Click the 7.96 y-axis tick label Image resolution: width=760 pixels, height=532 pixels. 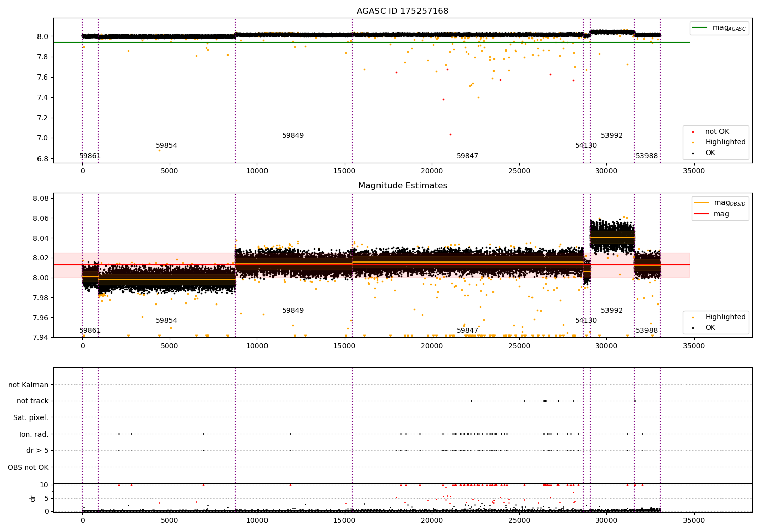point(41,318)
